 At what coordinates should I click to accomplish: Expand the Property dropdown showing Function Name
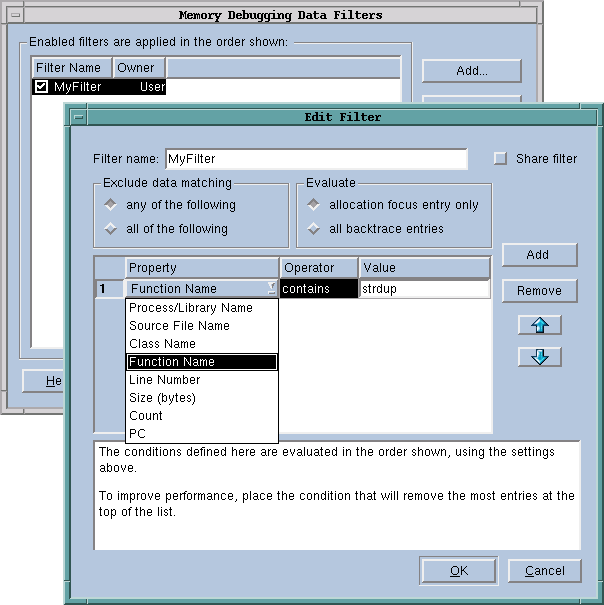click(202, 289)
